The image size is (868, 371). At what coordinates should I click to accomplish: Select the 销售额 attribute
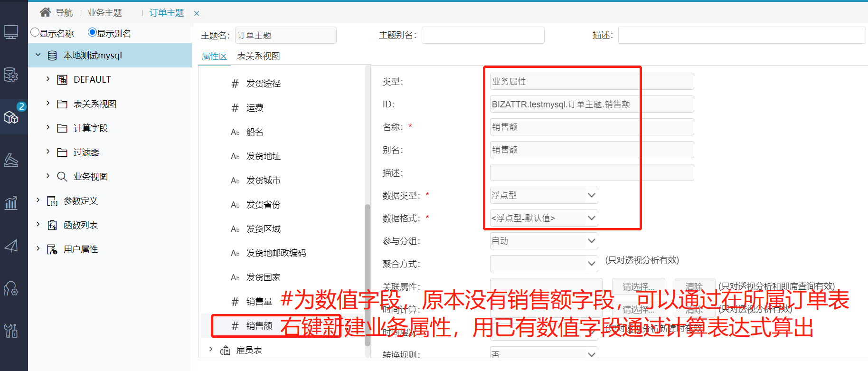[259, 326]
